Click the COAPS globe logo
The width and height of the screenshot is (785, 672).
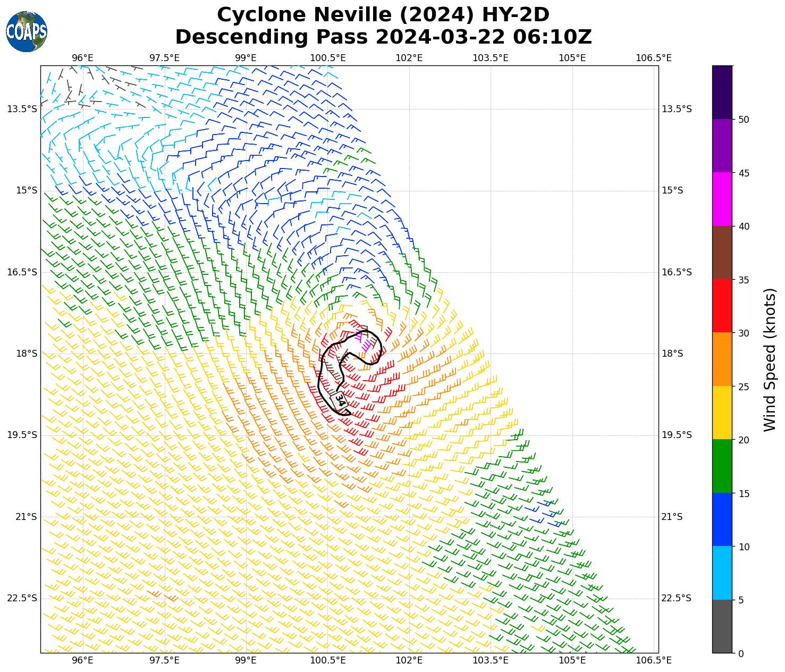(x=27, y=31)
